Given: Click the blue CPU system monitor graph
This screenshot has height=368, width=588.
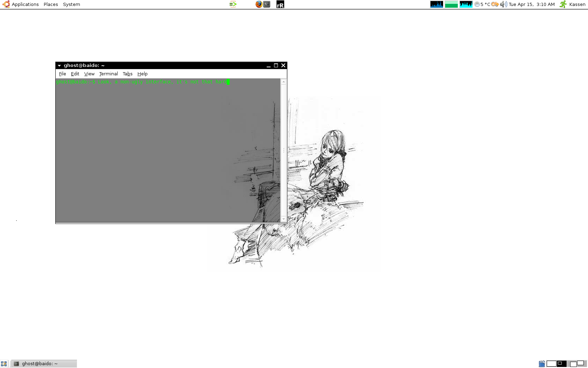Looking at the screenshot, I should [x=436, y=4].
